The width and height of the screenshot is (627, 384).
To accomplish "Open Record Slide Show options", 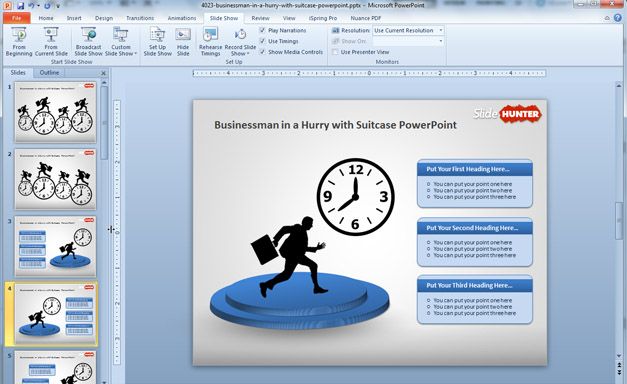I will pyautogui.click(x=240, y=42).
